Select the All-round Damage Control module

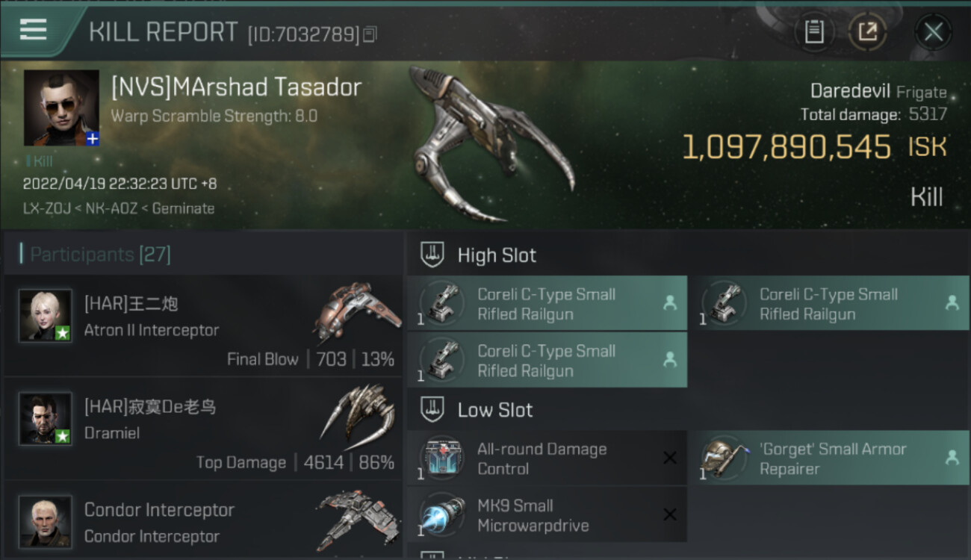tap(547, 458)
